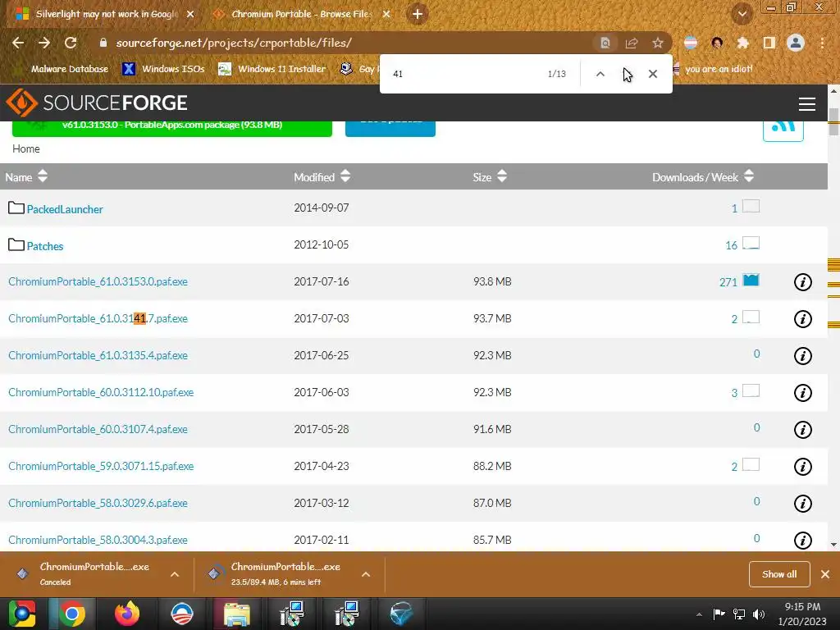Screen dimensions: 840x630
Task: Toggle the browser side panel icon
Action: [769, 43]
